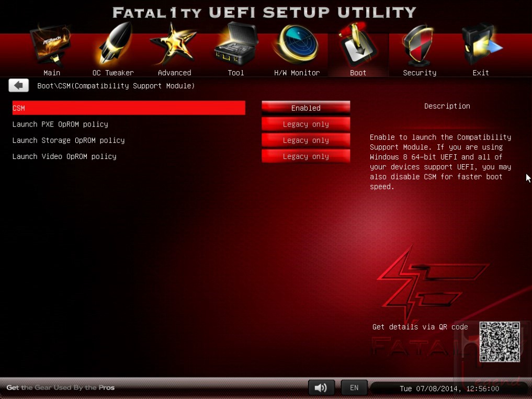This screenshot has width=532, height=399.
Task: Open the OC Tweaker rocket icon
Action: (115, 43)
